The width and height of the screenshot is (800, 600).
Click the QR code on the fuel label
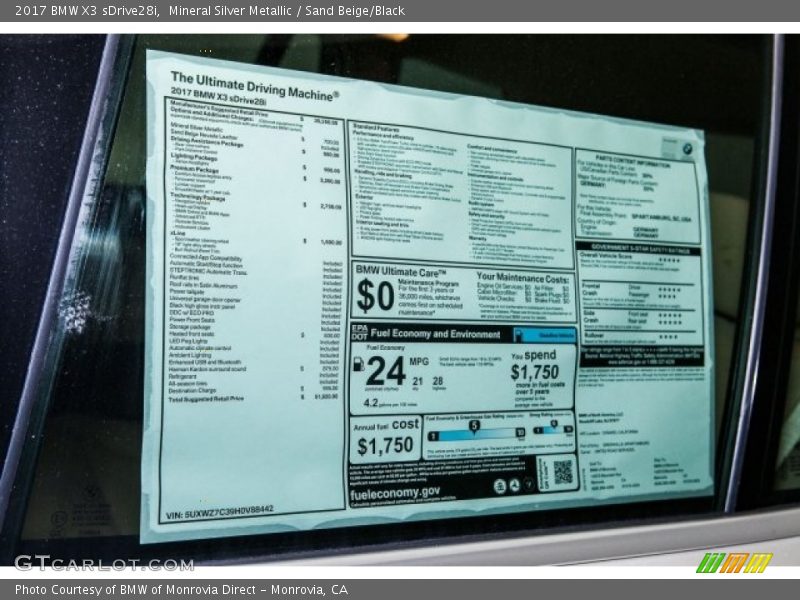(562, 472)
